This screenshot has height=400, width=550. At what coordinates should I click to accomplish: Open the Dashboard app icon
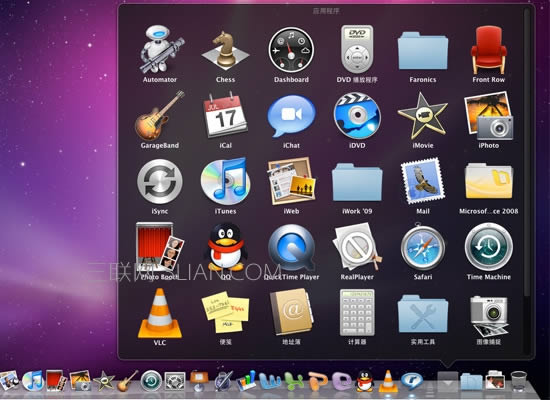(291, 50)
